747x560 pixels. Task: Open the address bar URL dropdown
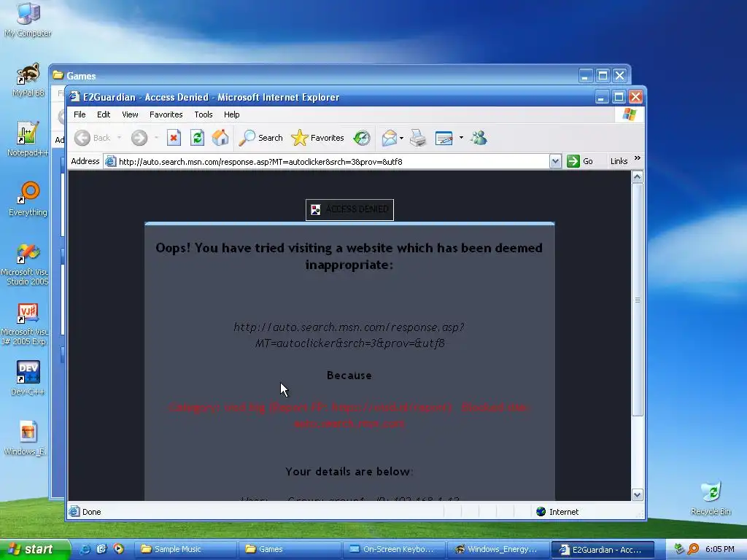tap(555, 161)
